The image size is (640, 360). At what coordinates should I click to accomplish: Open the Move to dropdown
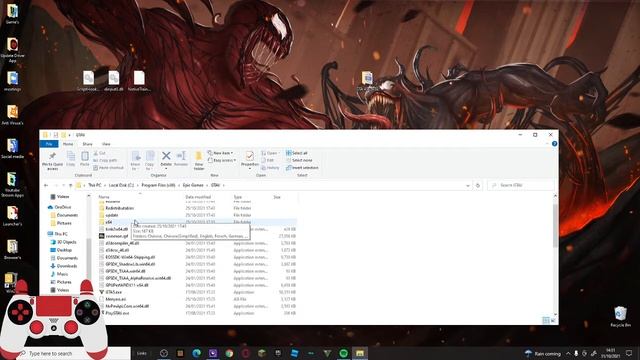tap(136, 160)
